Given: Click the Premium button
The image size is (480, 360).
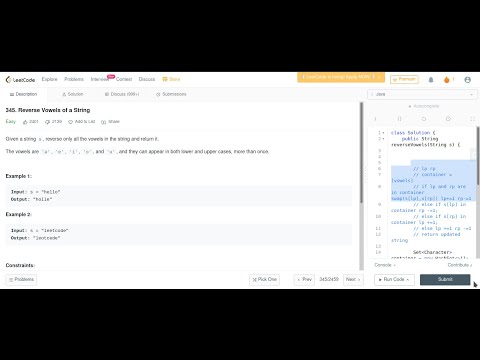Looking at the screenshot, I should [404, 79].
